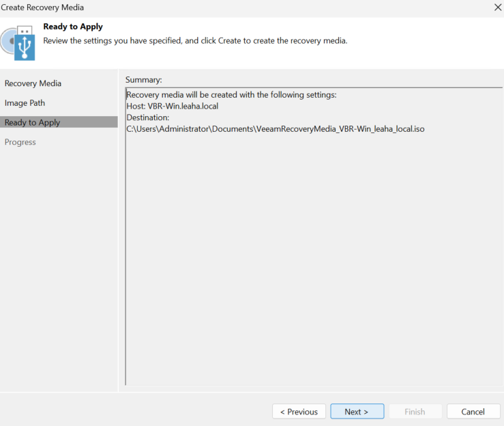504x426 pixels.
Task: Click the disc graphic behind the USB icon
Action: [6, 41]
